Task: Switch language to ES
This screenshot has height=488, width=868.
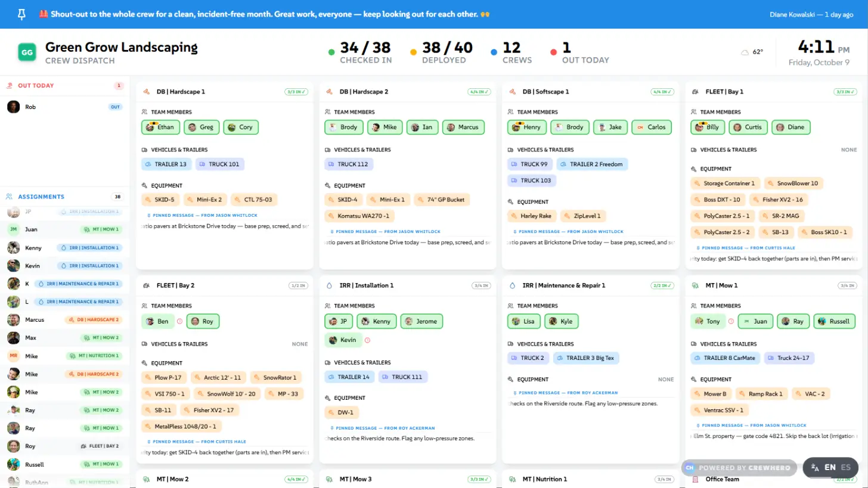Action: coord(845,468)
